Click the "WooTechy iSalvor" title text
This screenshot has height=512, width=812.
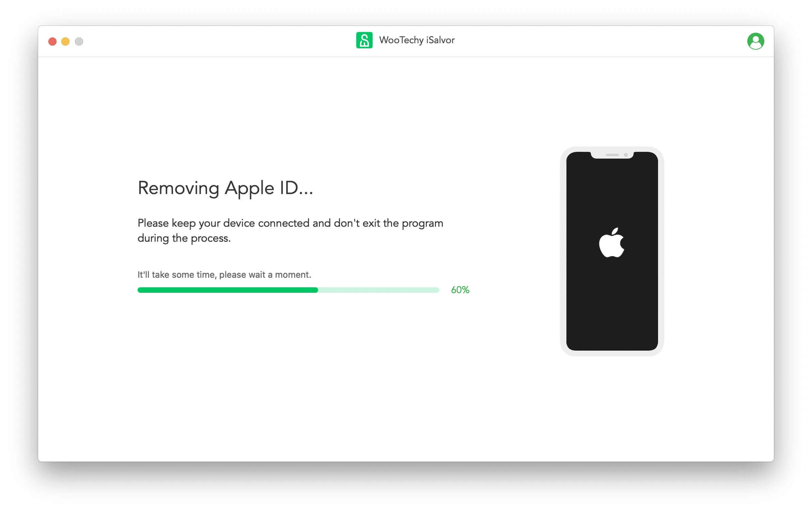417,40
